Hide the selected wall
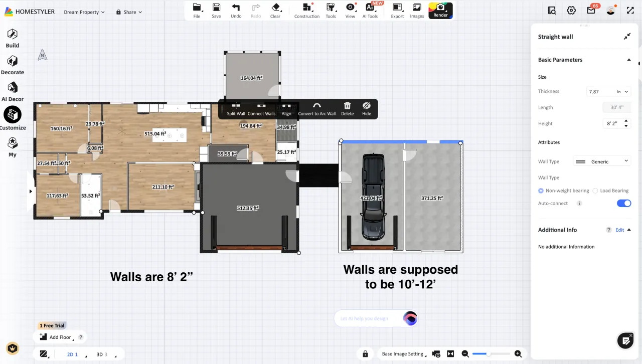642x364 pixels. click(367, 109)
